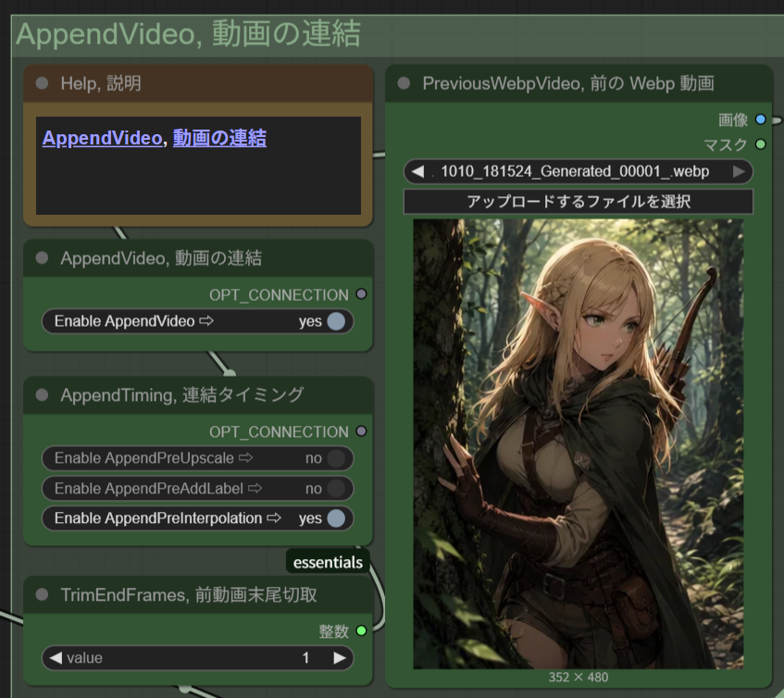
Task: Select next webp file with right arrow
Action: coord(739,172)
